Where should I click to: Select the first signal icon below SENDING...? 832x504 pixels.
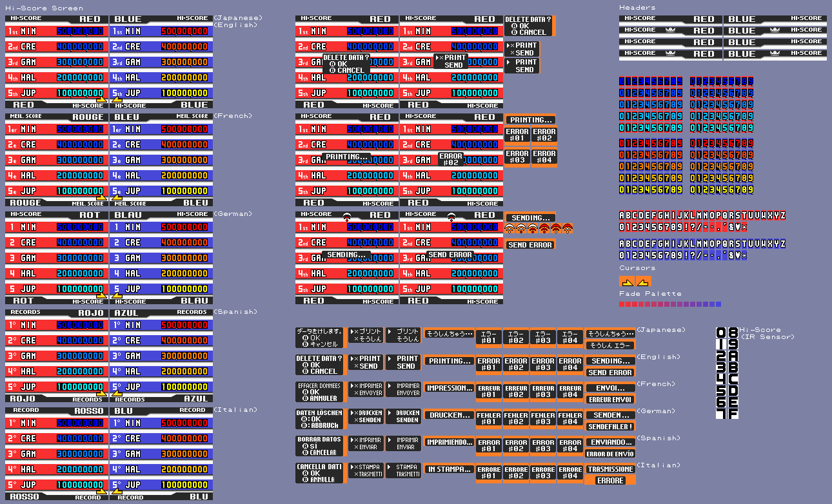point(510,228)
